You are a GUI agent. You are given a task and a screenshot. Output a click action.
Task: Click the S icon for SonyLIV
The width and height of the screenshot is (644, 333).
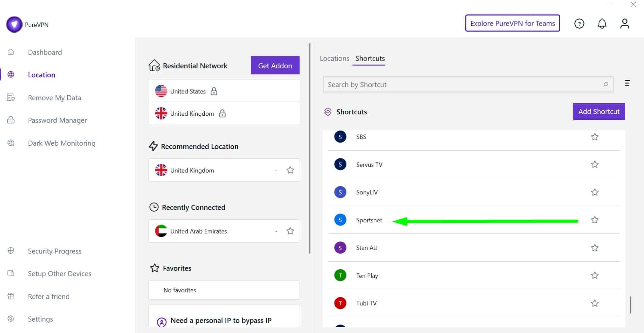click(x=340, y=192)
